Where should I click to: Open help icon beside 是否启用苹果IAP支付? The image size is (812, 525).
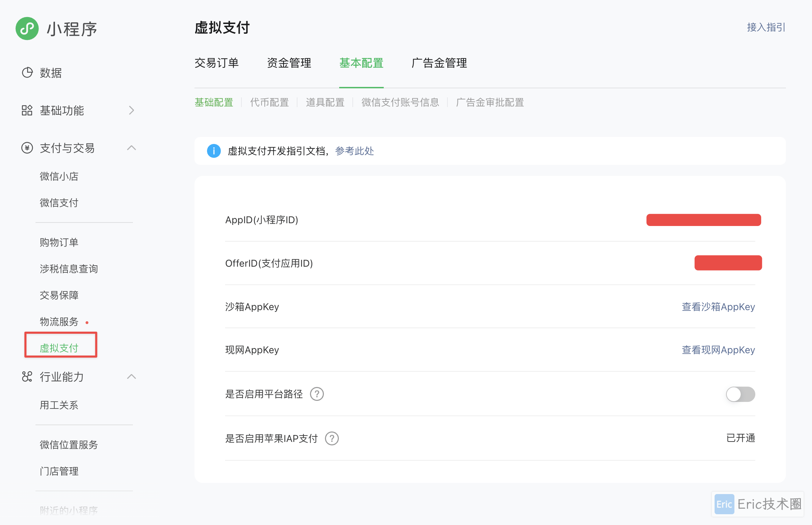click(x=332, y=438)
